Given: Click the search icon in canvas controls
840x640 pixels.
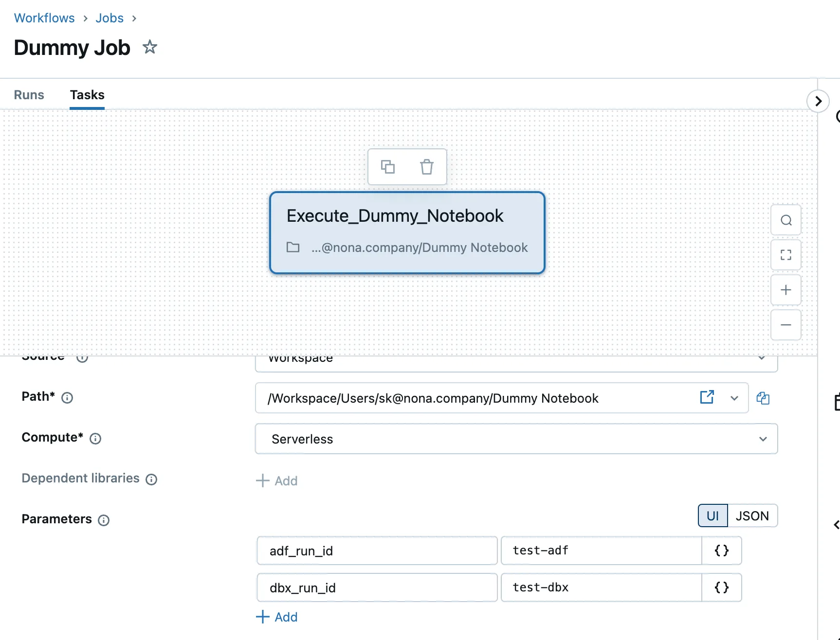Looking at the screenshot, I should click(785, 220).
